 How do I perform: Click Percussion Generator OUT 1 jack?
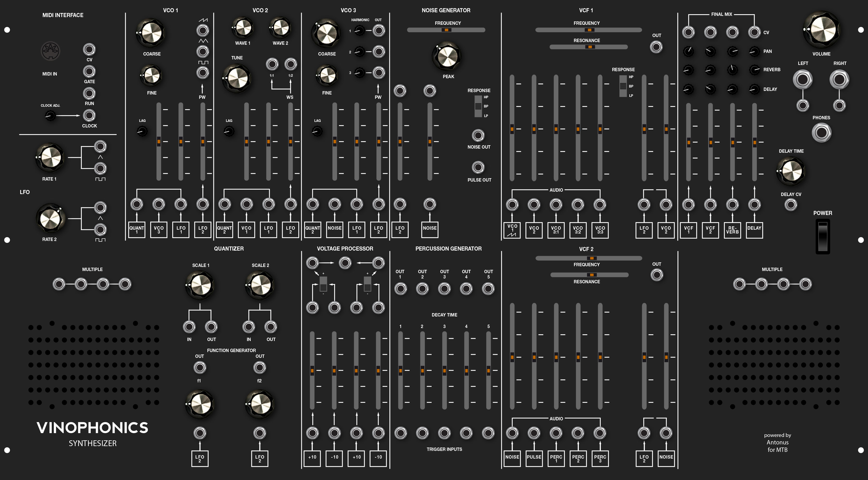(400, 289)
